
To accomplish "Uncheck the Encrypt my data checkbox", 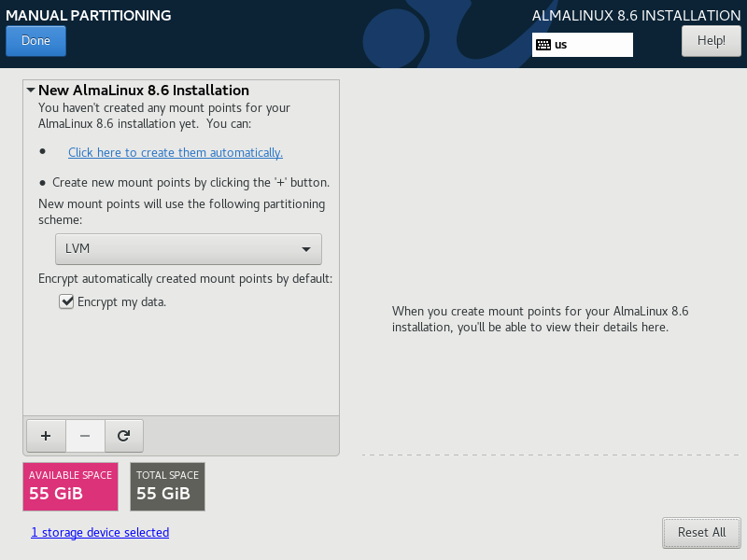I will tap(66, 301).
